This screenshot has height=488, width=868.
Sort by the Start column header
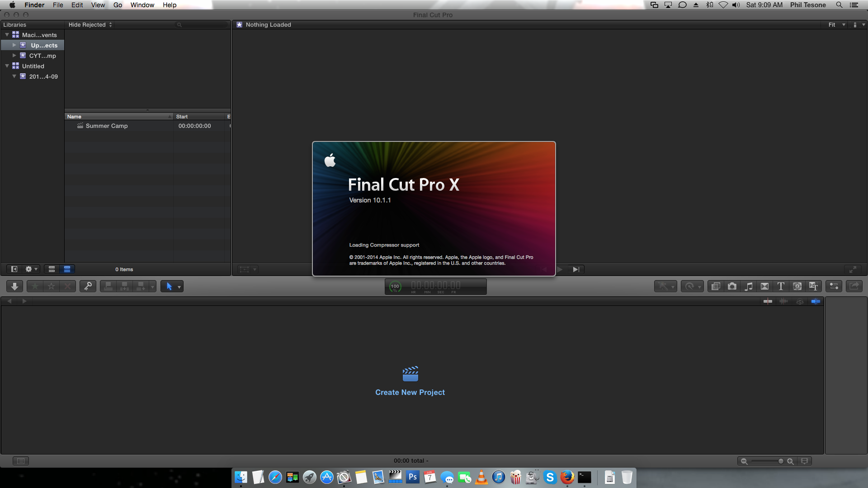[199, 117]
